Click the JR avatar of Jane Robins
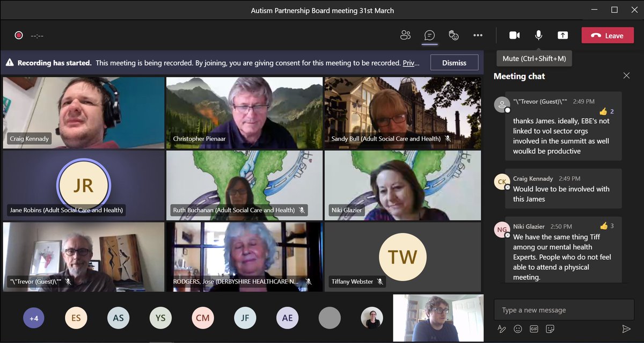The width and height of the screenshot is (644, 343). [x=83, y=185]
